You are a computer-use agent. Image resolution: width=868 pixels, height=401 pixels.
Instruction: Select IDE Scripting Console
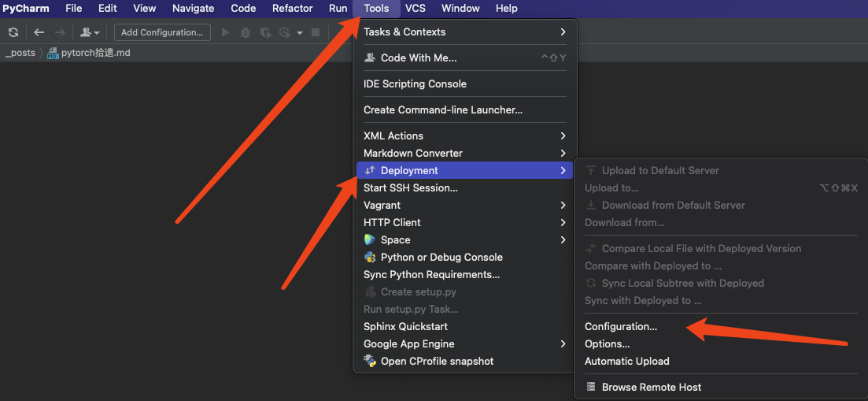[465, 84]
